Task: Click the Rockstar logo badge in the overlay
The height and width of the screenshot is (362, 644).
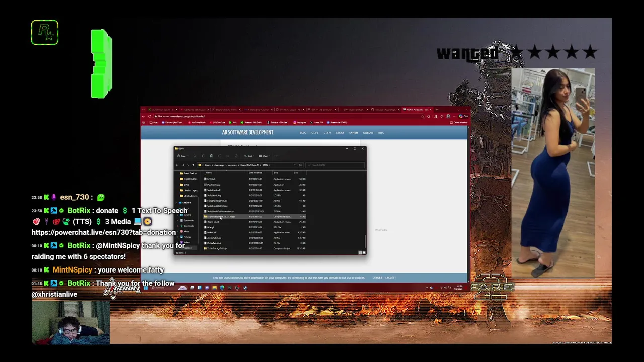Action: click(44, 33)
